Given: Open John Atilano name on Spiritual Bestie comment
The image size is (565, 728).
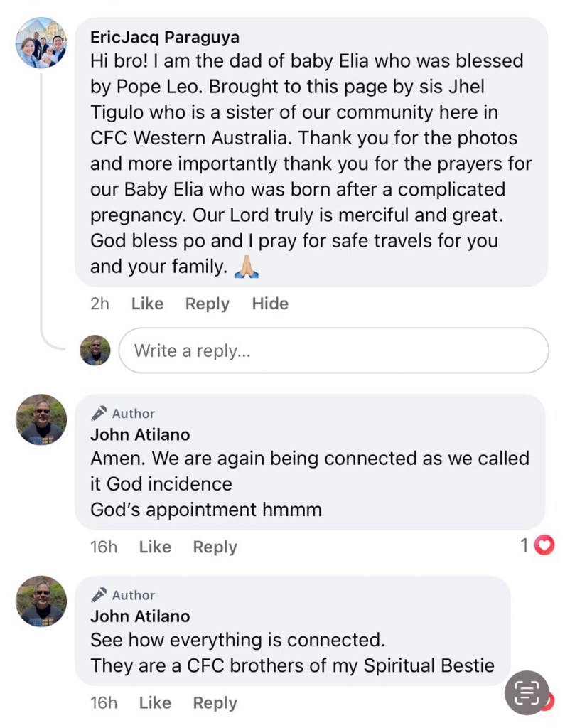Looking at the screenshot, I should (x=140, y=616).
